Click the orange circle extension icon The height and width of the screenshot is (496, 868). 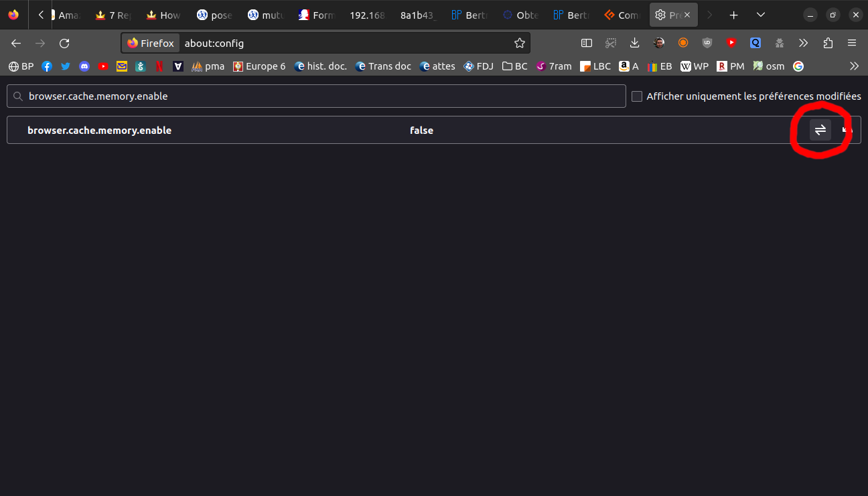point(683,43)
